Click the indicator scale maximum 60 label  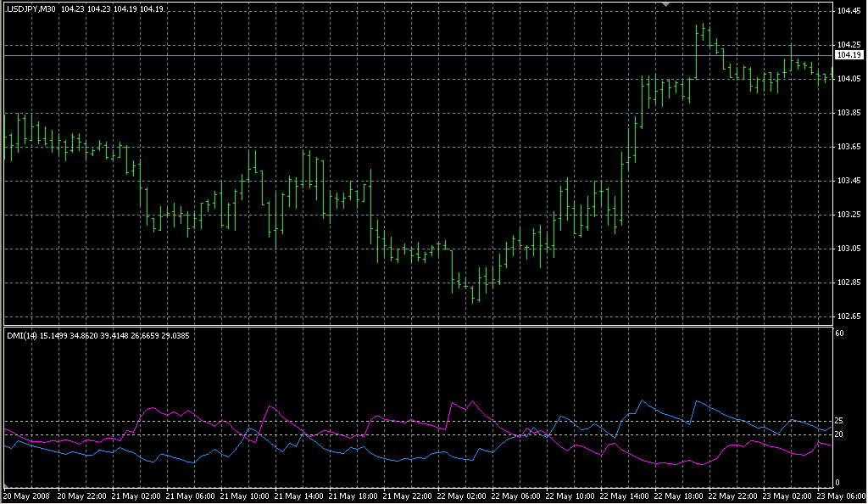point(838,334)
